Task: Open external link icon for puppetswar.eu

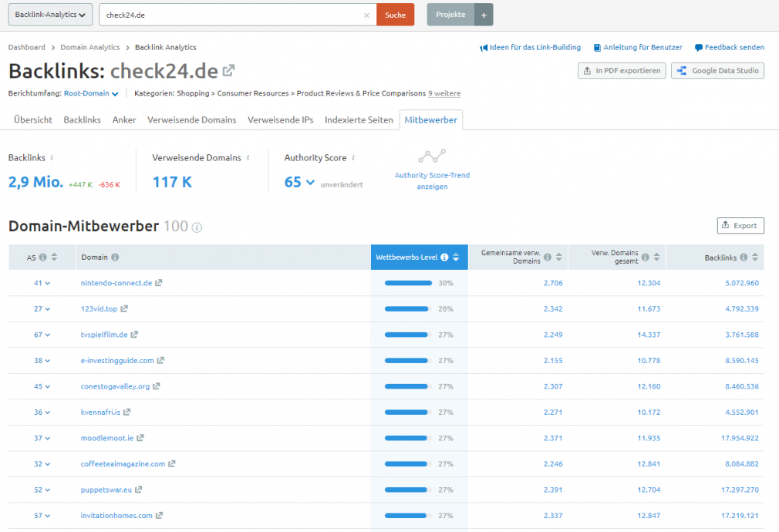Action: click(139, 490)
